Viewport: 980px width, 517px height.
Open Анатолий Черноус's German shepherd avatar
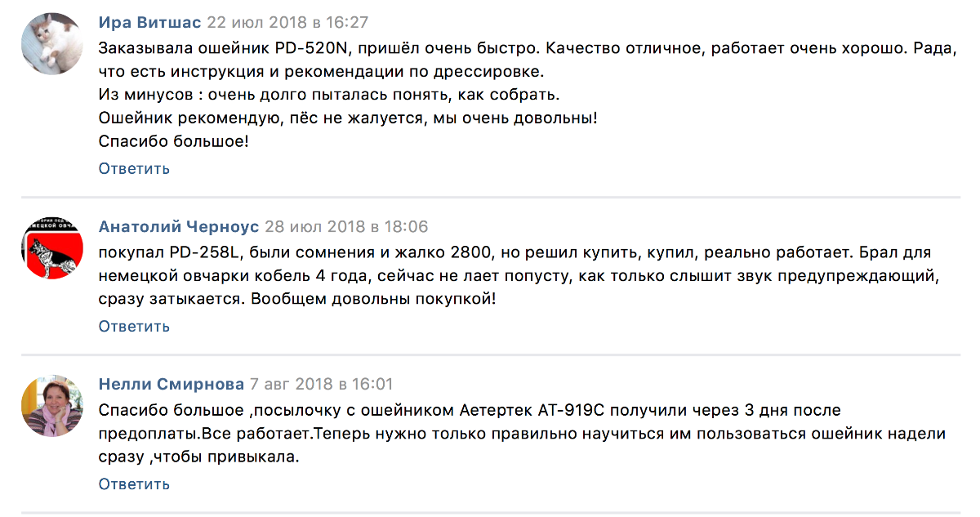51,247
